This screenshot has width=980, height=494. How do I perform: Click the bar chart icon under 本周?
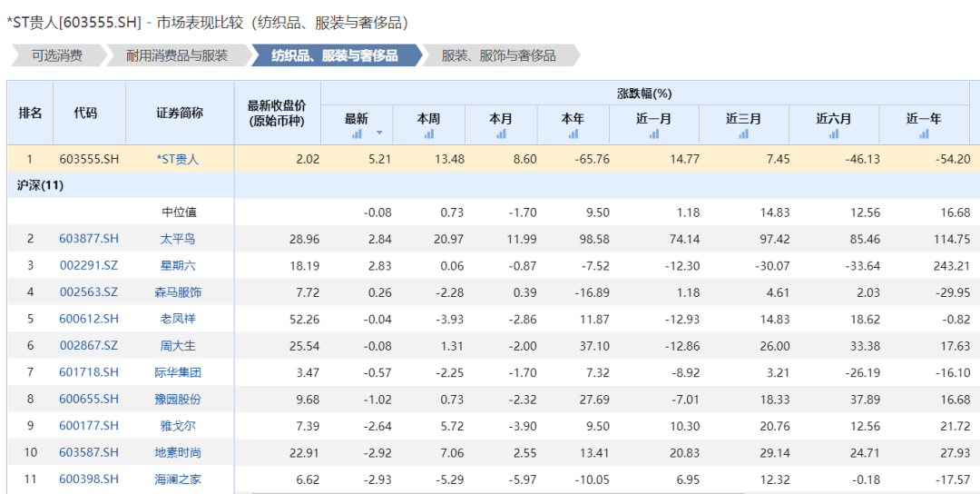click(428, 133)
